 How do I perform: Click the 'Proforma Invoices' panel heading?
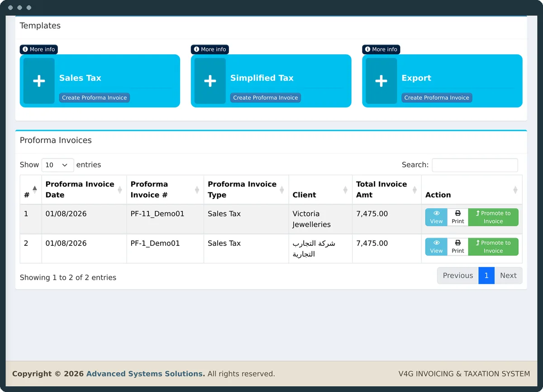click(56, 140)
